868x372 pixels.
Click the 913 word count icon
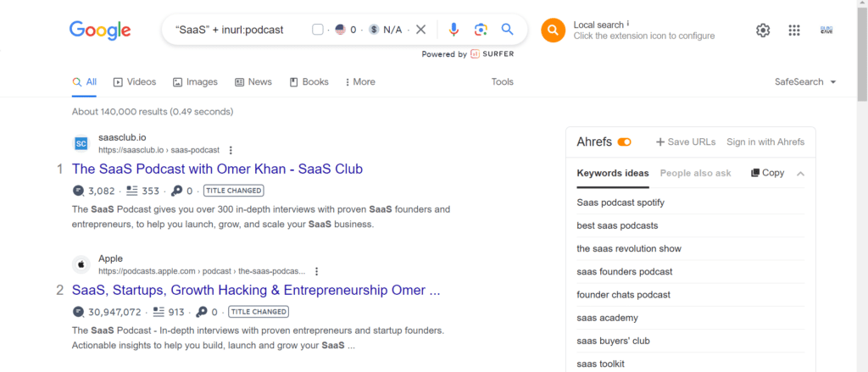[x=159, y=312]
